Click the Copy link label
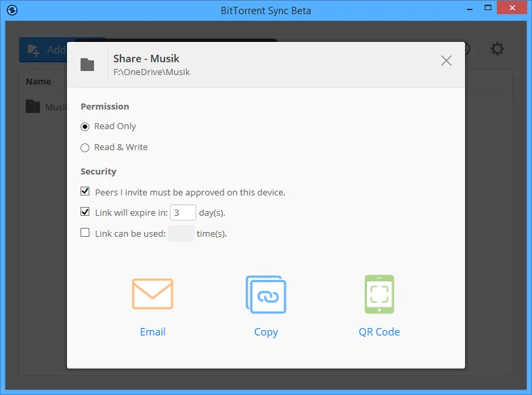 [266, 332]
